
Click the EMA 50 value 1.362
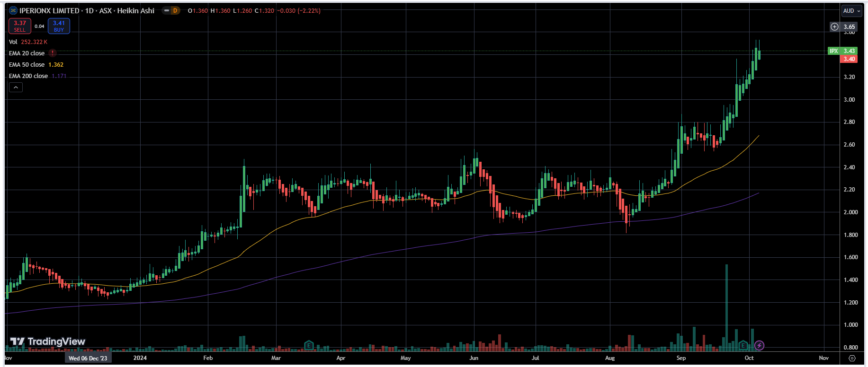(x=56, y=64)
